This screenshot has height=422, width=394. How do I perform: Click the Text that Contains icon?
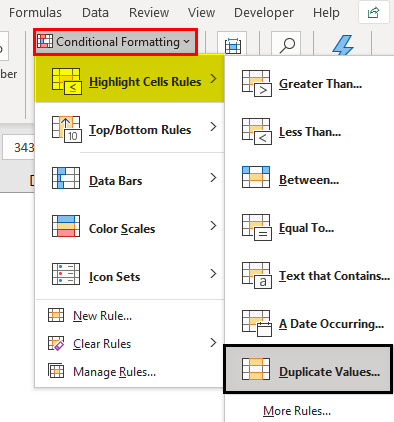[x=256, y=275]
